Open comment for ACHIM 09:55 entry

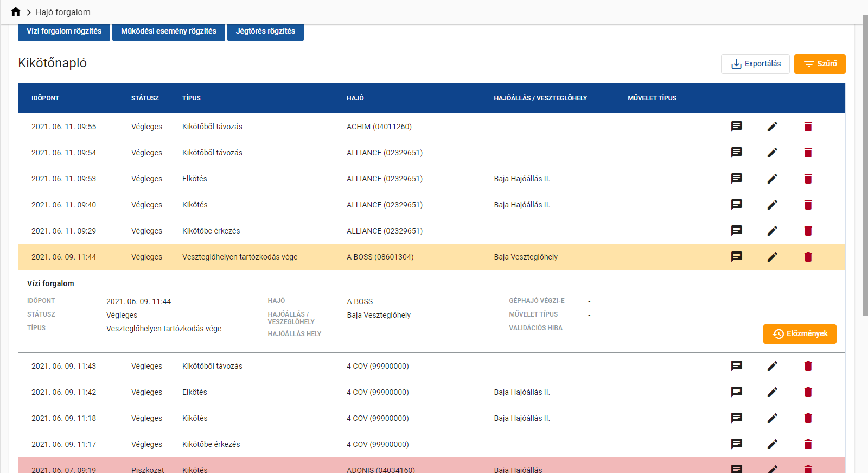pyautogui.click(x=736, y=127)
